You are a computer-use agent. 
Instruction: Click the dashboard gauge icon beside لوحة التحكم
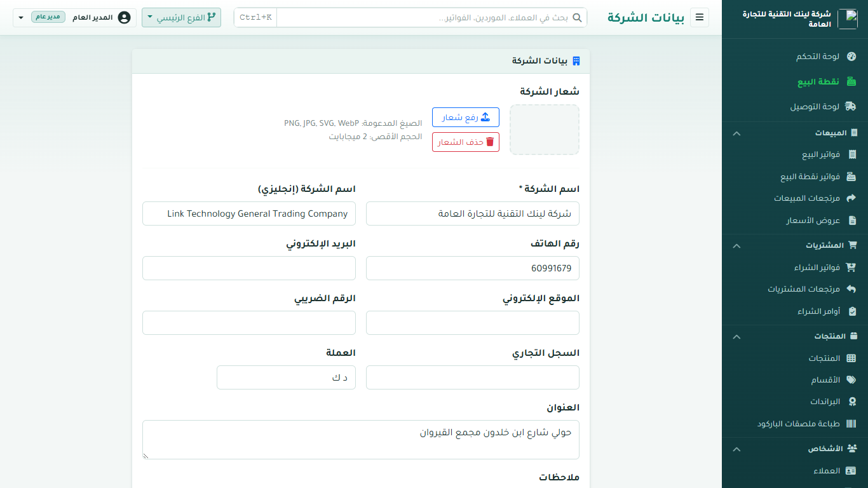(x=851, y=57)
